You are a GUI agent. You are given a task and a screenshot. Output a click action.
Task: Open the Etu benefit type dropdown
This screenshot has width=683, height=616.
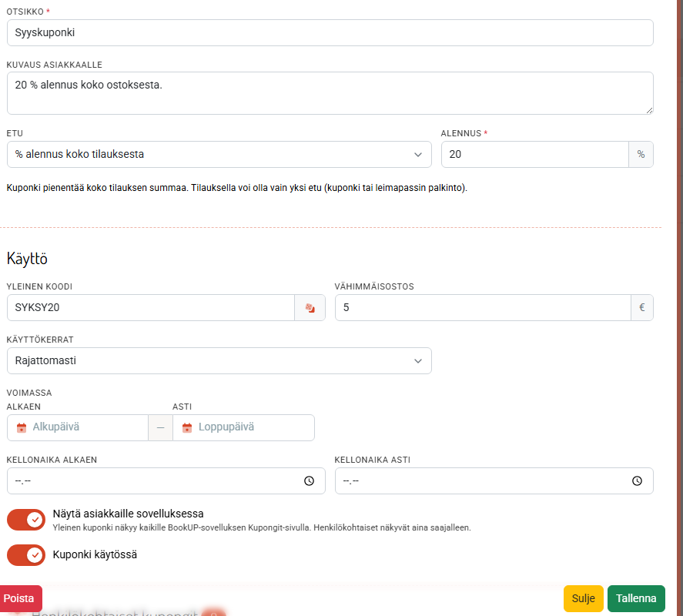[x=219, y=154]
